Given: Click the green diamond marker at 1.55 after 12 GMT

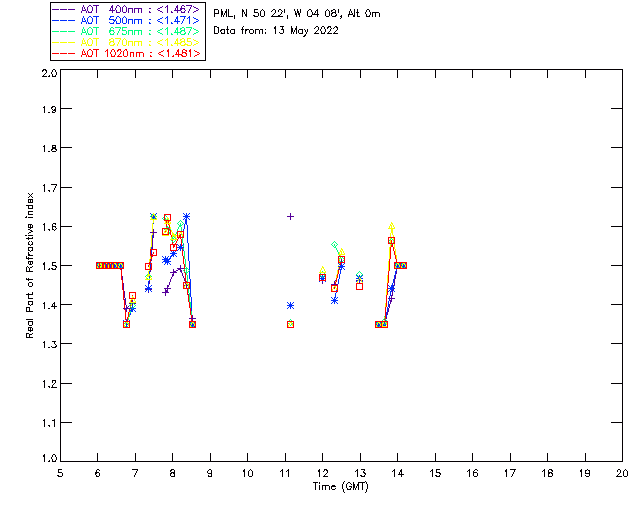Looking at the screenshot, I should (335, 245).
